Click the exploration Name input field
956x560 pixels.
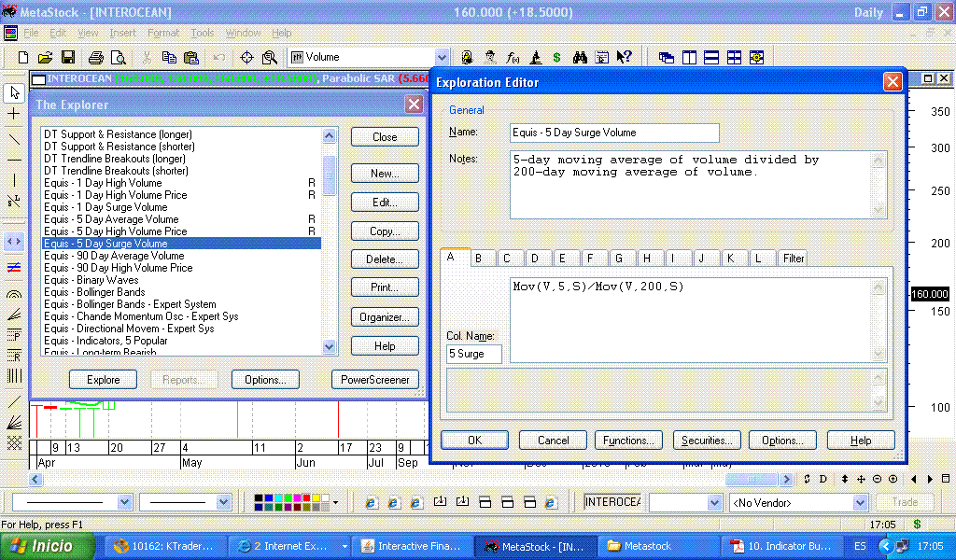pos(614,133)
